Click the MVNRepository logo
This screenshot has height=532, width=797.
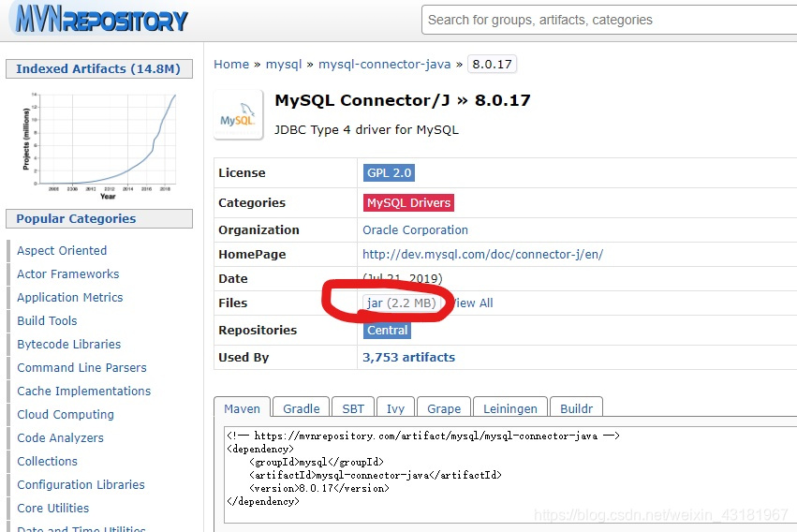pyautogui.click(x=100, y=19)
